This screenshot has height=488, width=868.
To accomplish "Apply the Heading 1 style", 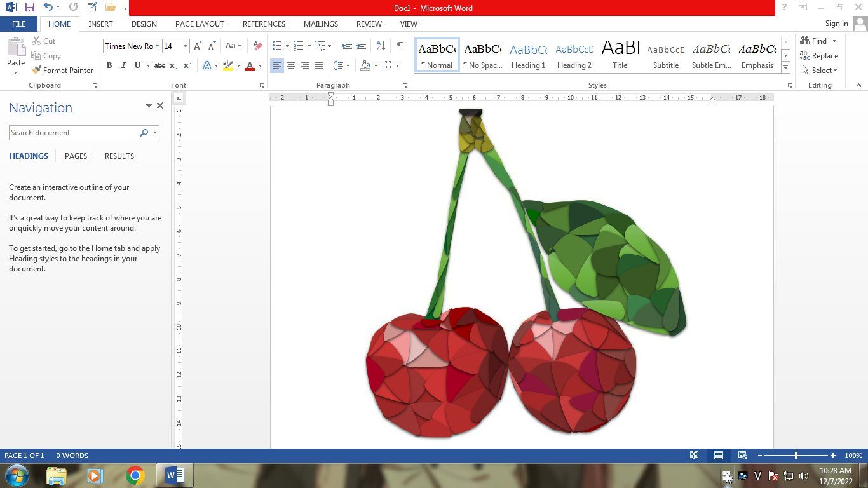I will 528,56.
